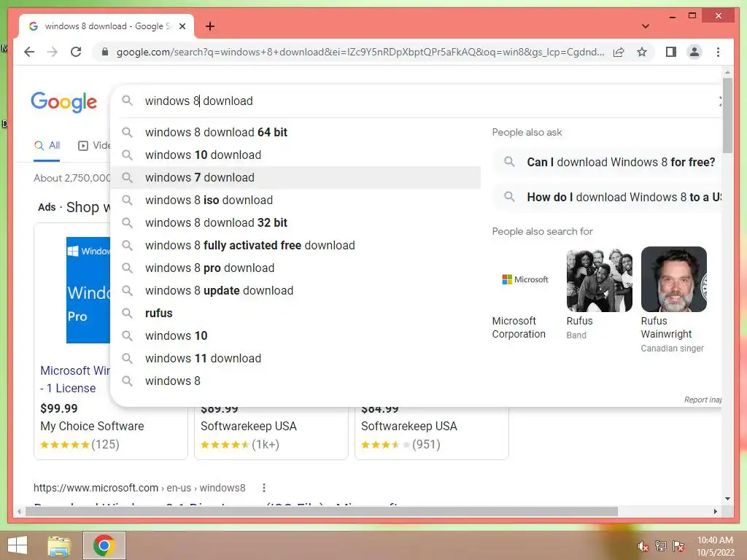
Task: Reload the page with refresh icon
Action: (x=76, y=52)
